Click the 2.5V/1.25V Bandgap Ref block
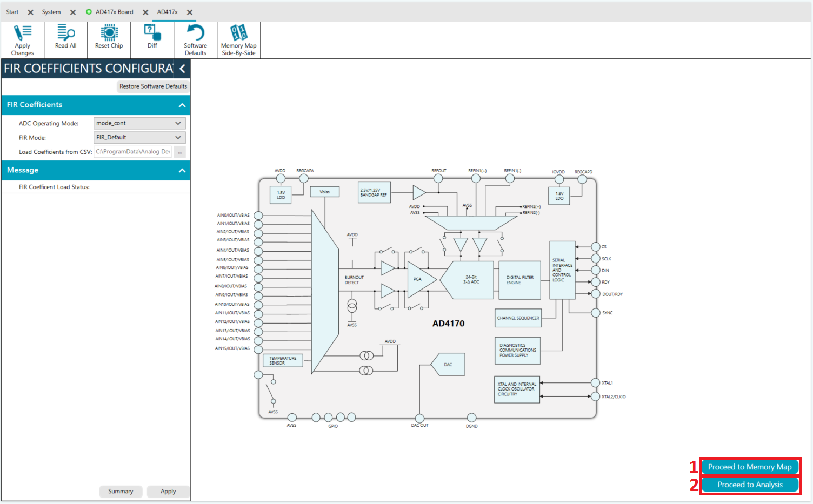 (x=374, y=192)
